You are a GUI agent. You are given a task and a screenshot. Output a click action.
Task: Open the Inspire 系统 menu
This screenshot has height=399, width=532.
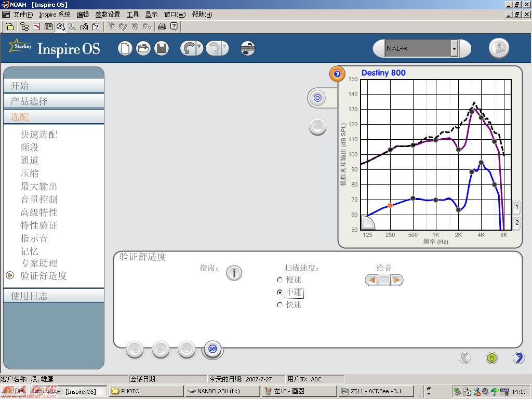55,15
